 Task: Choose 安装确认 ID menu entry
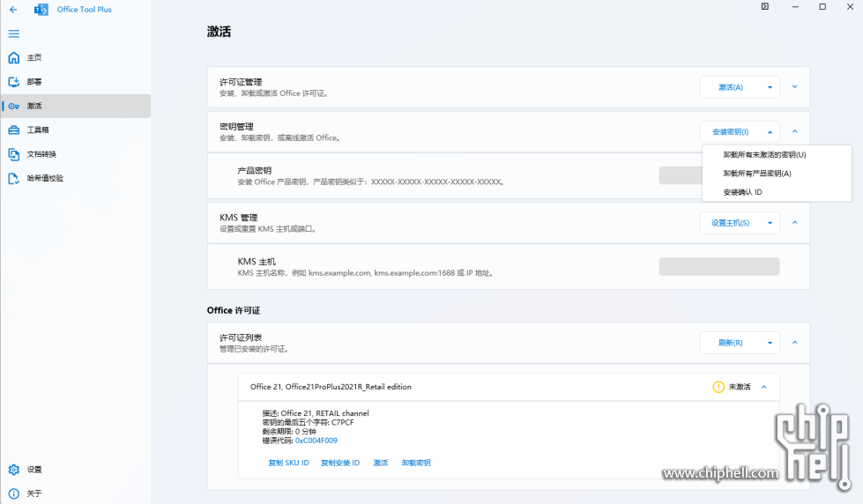[x=777, y=192]
